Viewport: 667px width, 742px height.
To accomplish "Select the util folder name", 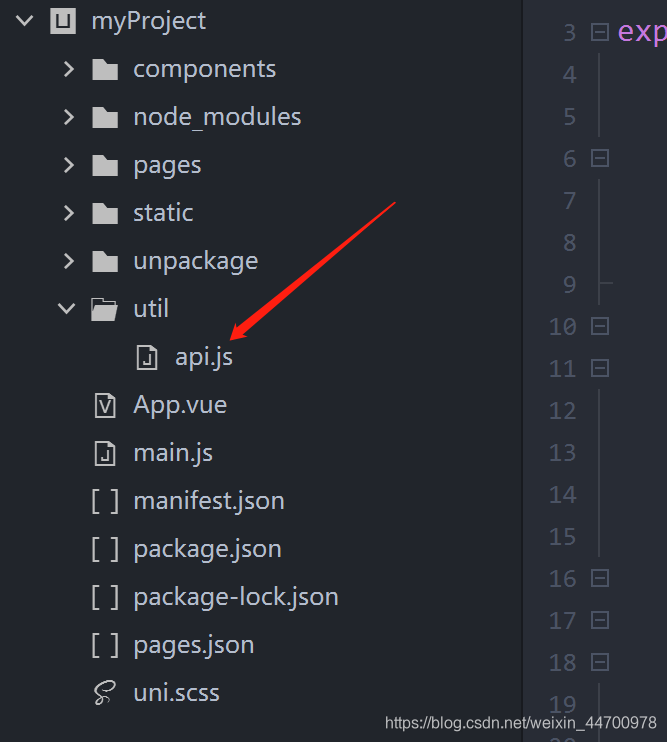I will tap(151, 309).
